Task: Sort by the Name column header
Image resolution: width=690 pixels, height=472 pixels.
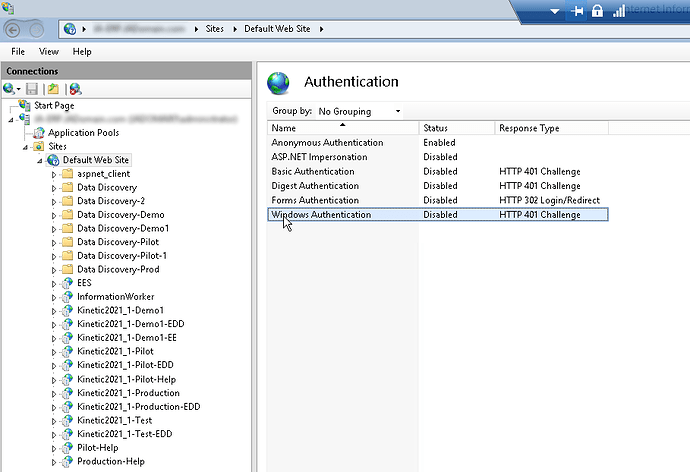Action: (343, 128)
